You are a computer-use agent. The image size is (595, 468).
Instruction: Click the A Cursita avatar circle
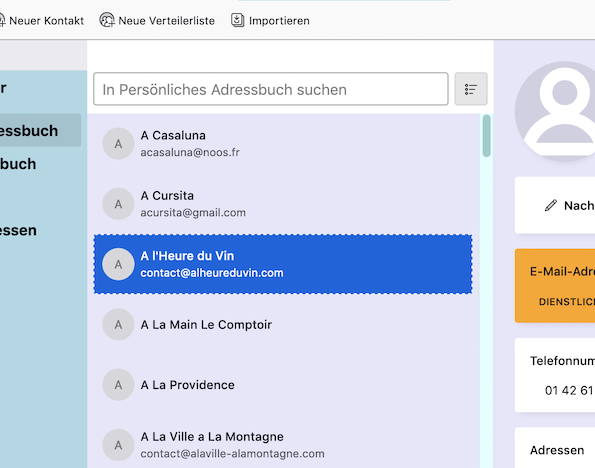tap(118, 204)
